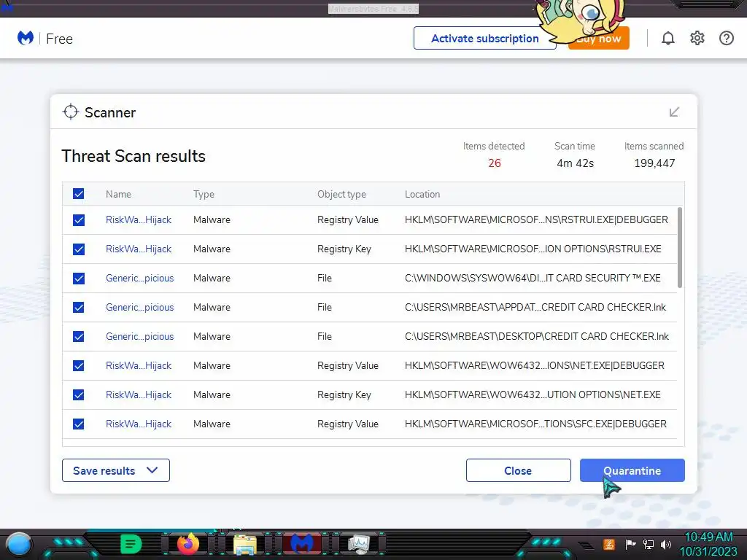Open File Explorer from the taskbar

[x=245, y=545]
